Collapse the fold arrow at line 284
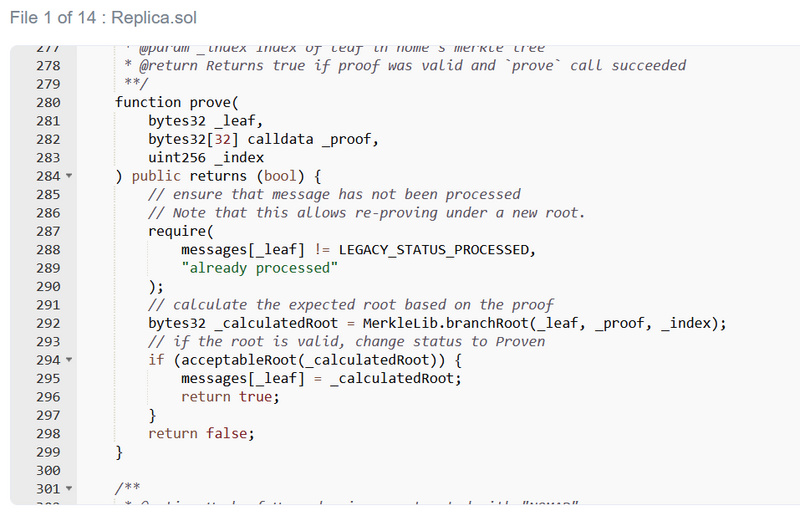Screen dimensions: 800x521 [x=69, y=177]
